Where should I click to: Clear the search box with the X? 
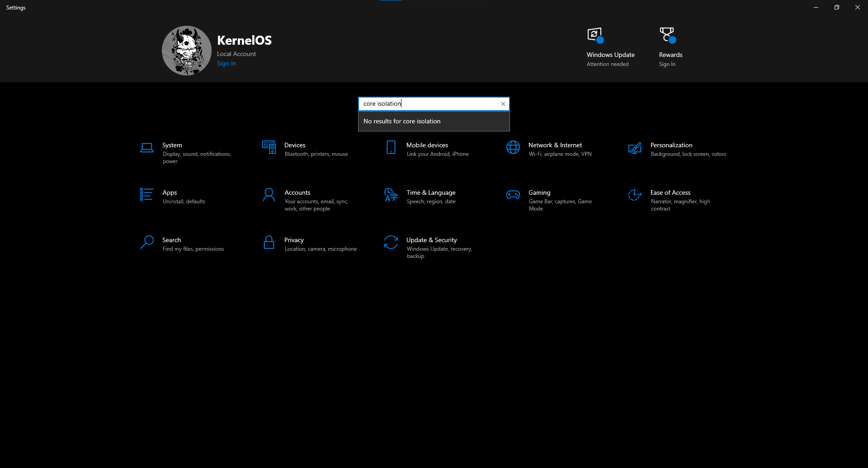(x=503, y=104)
